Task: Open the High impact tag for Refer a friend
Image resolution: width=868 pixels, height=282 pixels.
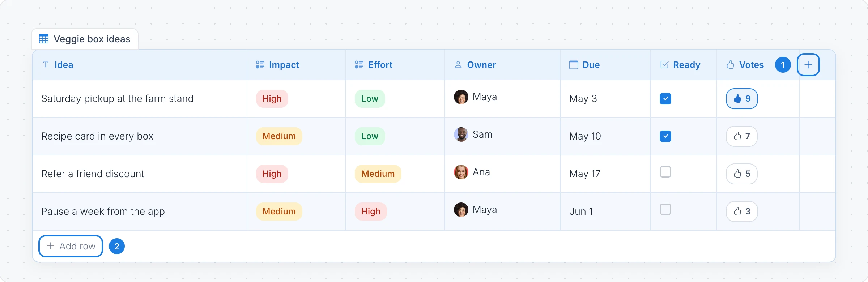Action: point(272,174)
